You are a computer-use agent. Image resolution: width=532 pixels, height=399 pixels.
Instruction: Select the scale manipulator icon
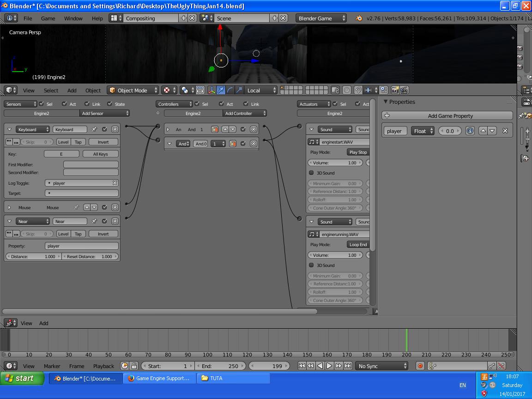239,90
